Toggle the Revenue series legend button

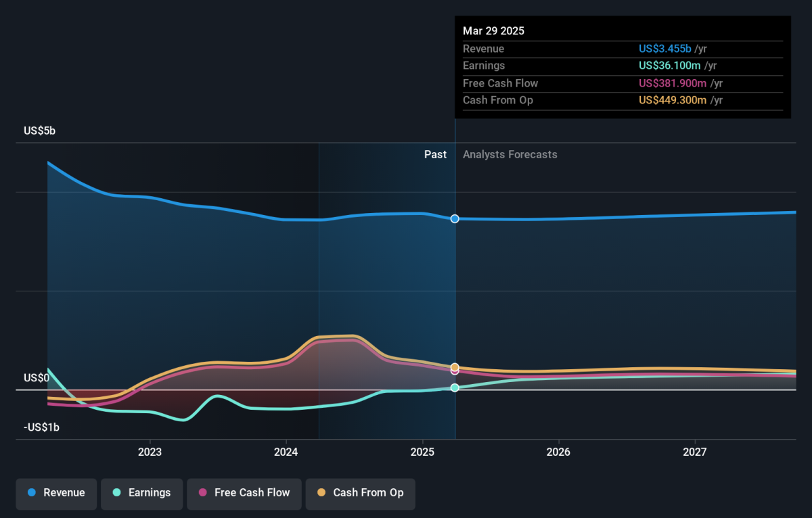coord(57,493)
